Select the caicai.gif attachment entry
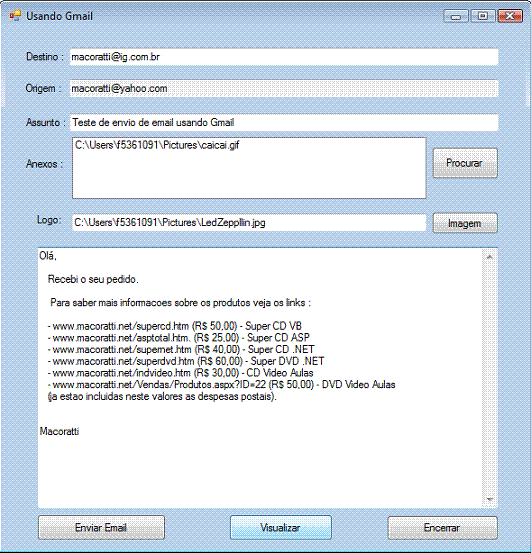The width and height of the screenshot is (531, 553). point(157,145)
